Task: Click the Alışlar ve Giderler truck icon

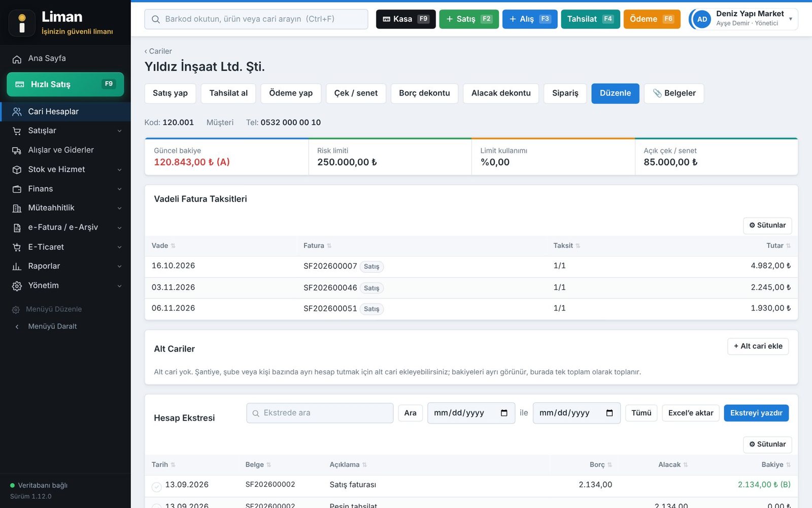Action: [17, 150]
